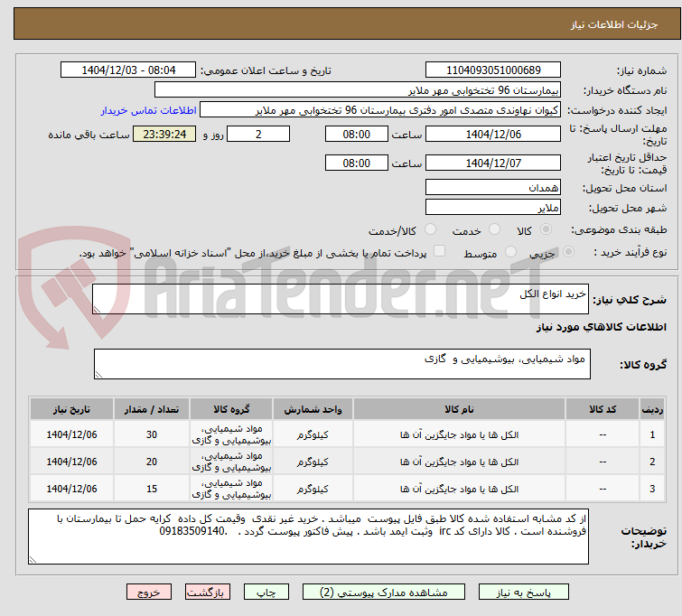Screen dimensions: 682x616
Task: Click the product name in row 2
Action: (x=459, y=462)
